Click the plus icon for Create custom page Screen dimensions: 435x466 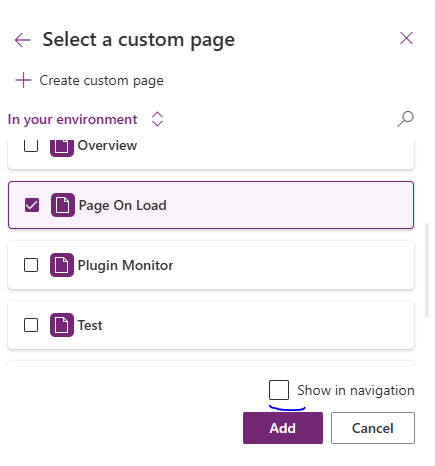[23, 80]
